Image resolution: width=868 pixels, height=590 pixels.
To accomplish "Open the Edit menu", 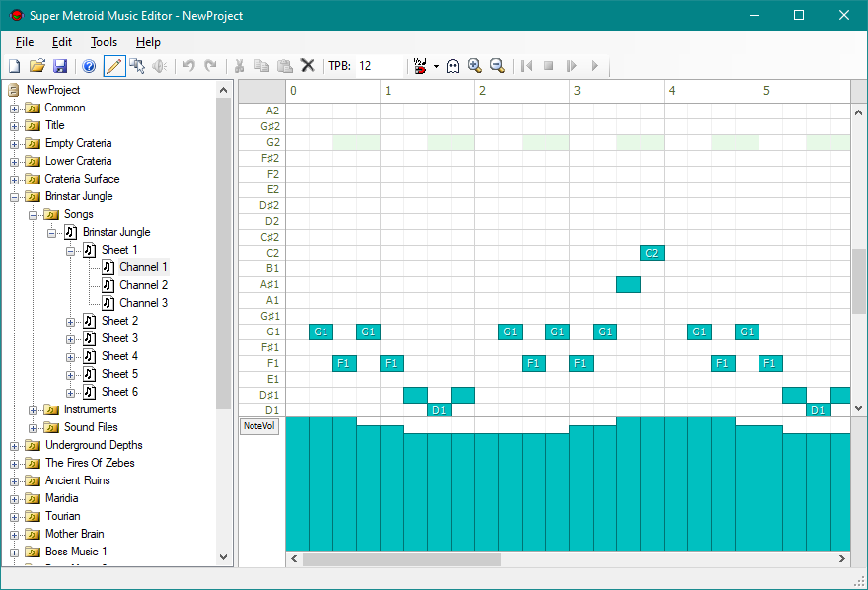I will pyautogui.click(x=62, y=42).
